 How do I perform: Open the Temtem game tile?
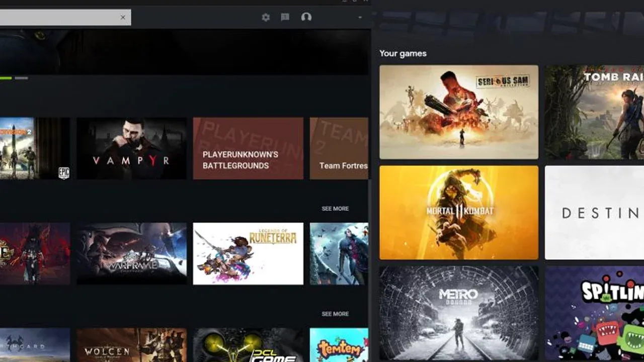tap(339, 345)
